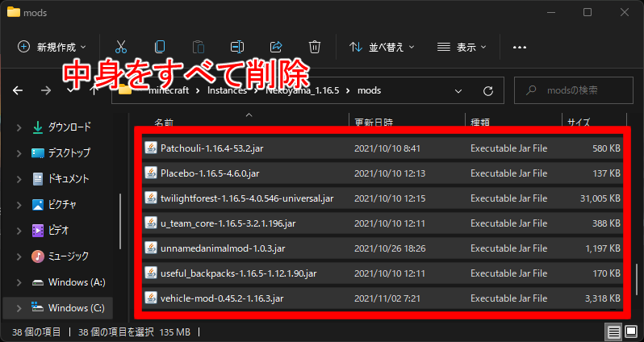Select file useful_backpacks-1.16.5-1.12.1.90.jar
This screenshot has height=342, width=644.
[x=383, y=273]
